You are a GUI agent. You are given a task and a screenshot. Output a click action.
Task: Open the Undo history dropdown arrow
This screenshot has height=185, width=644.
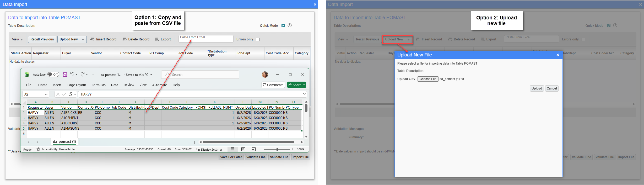77,75
